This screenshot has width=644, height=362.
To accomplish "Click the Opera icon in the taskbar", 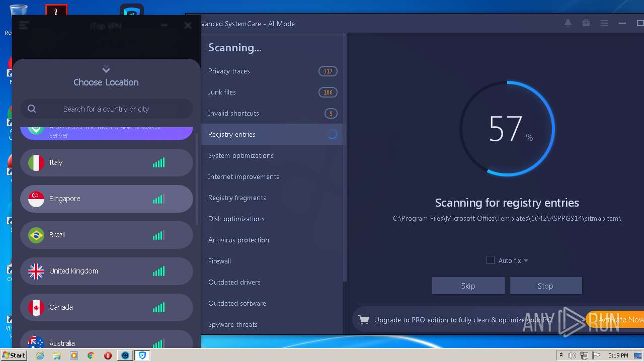I will pos(108,355).
